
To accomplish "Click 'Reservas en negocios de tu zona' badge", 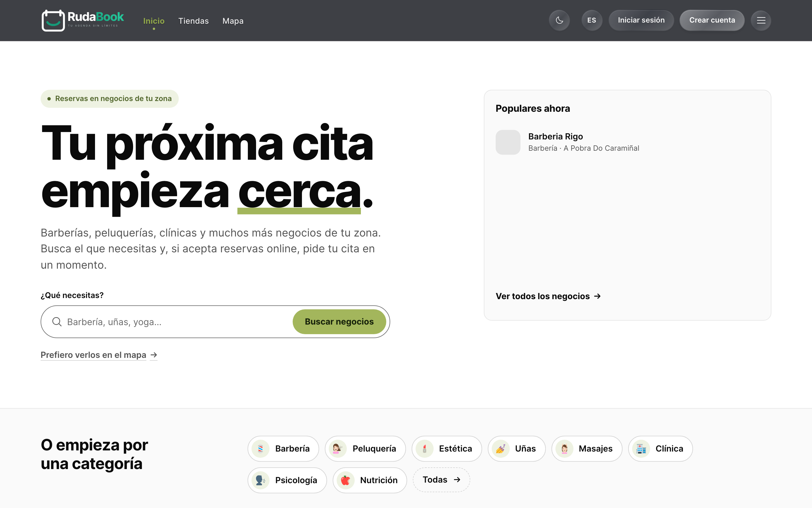I will 109,98.
